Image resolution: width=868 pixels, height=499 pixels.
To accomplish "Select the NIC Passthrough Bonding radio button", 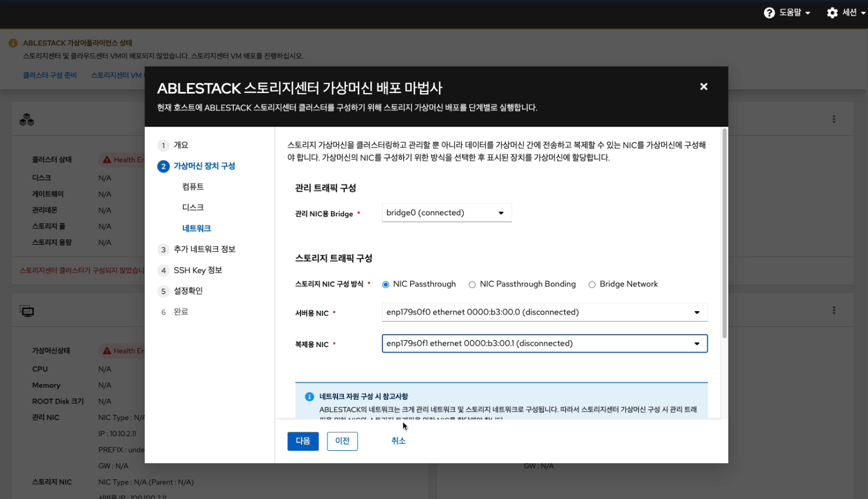I will (472, 284).
